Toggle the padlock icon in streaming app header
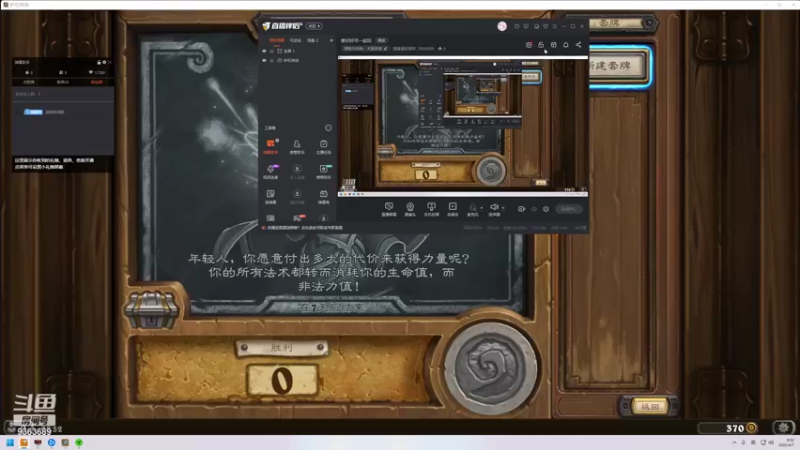800x450 pixels. [x=541, y=45]
